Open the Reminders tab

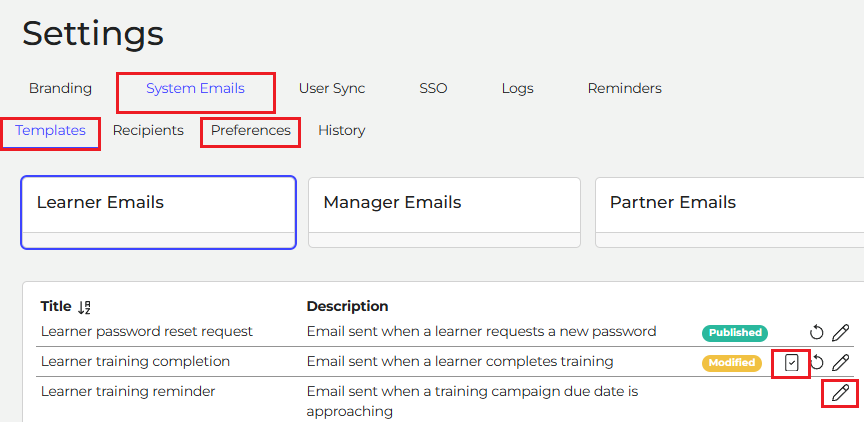coord(624,88)
